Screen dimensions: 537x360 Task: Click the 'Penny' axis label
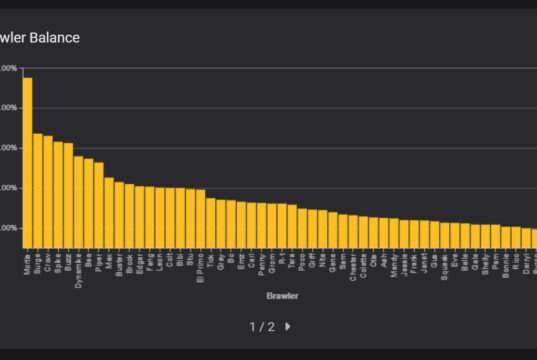click(262, 265)
